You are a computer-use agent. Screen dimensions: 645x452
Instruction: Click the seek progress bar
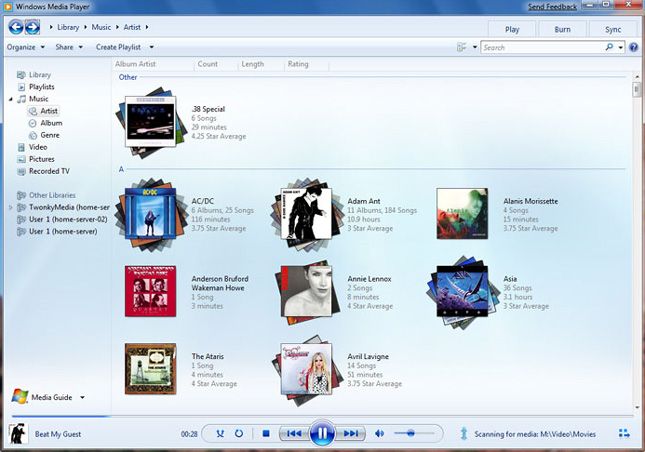(x=322, y=416)
